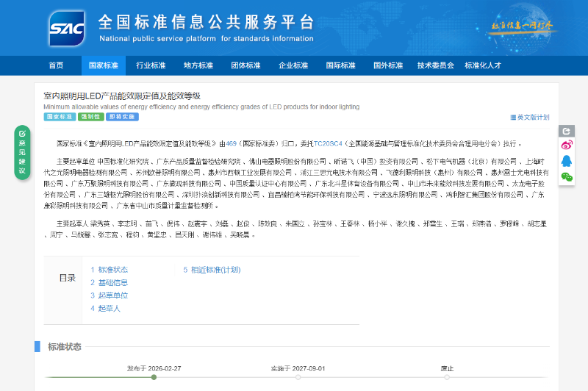Viewport: 588px width, 391px height.
Task: Click the 国家标准 tag badge
Action: click(x=60, y=117)
